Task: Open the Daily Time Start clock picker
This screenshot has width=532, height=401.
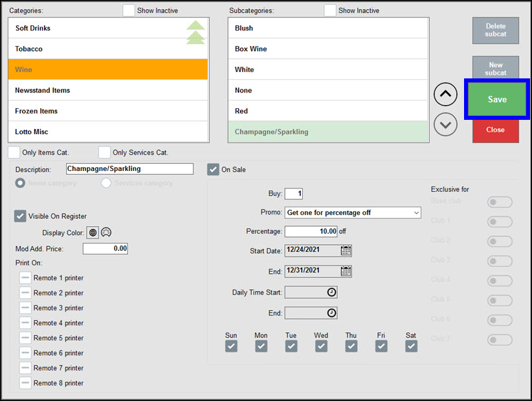Action: tap(331, 292)
